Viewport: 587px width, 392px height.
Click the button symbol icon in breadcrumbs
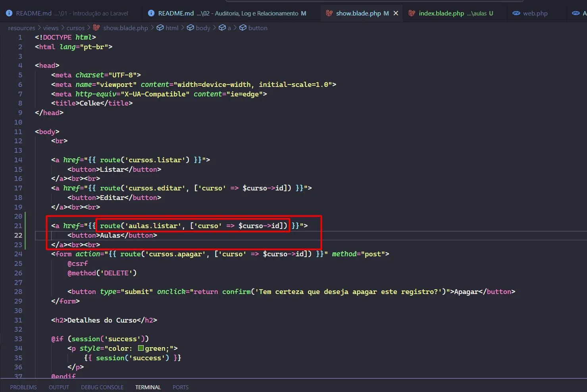coord(243,28)
